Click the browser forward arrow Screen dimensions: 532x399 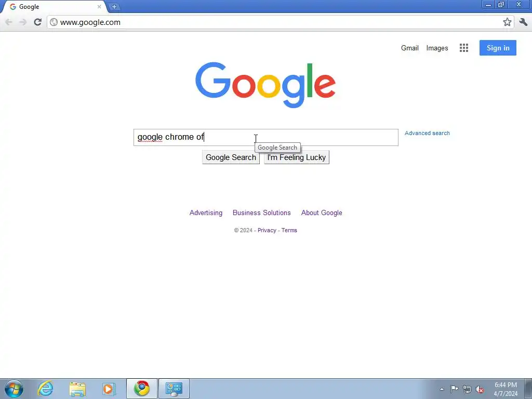click(23, 22)
